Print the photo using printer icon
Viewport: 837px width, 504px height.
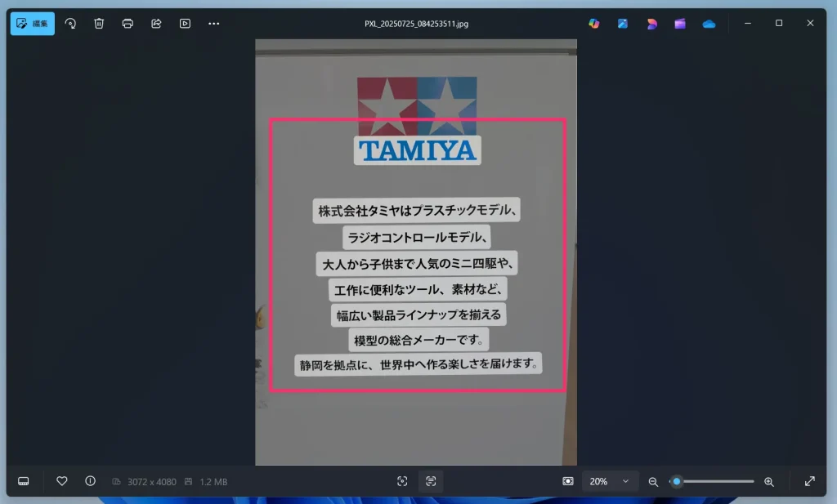128,24
